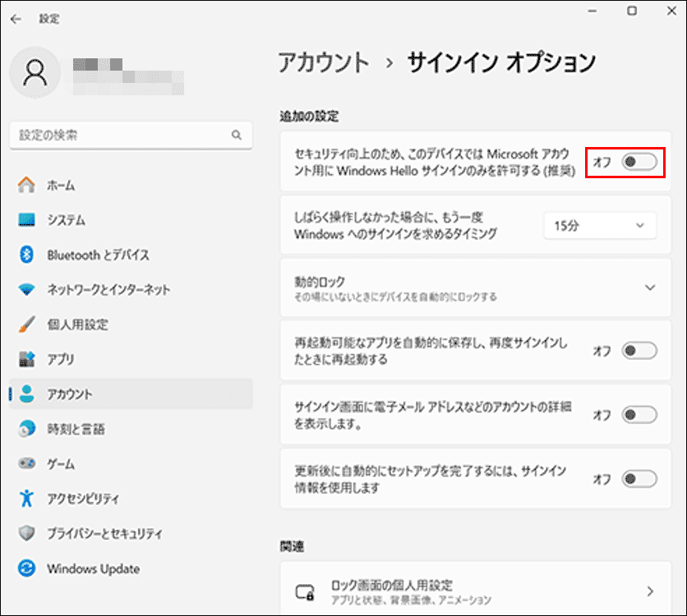687x616 pixels.
Task: Toggle Windows Hello sign-in only switch
Action: pos(639,162)
